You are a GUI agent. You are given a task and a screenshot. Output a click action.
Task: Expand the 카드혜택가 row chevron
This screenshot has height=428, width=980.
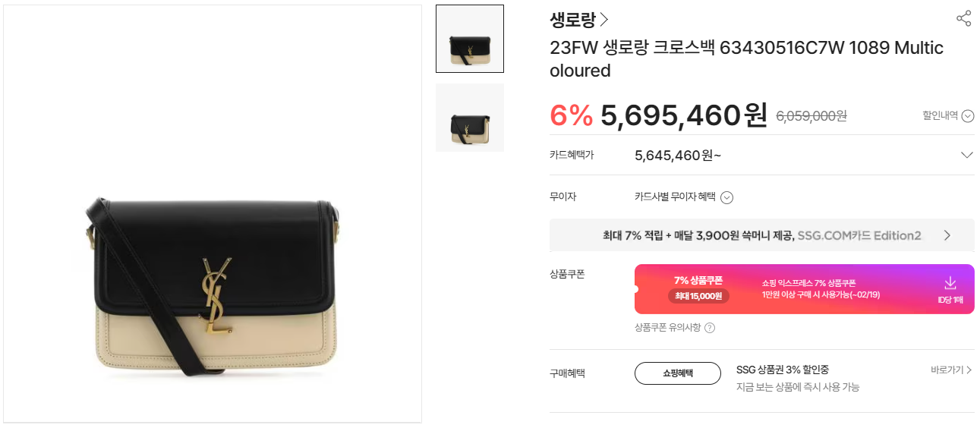tap(966, 155)
